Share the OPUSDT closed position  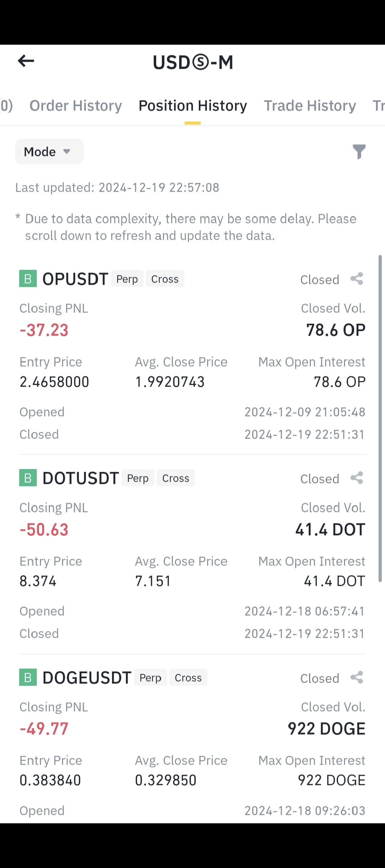point(357,279)
